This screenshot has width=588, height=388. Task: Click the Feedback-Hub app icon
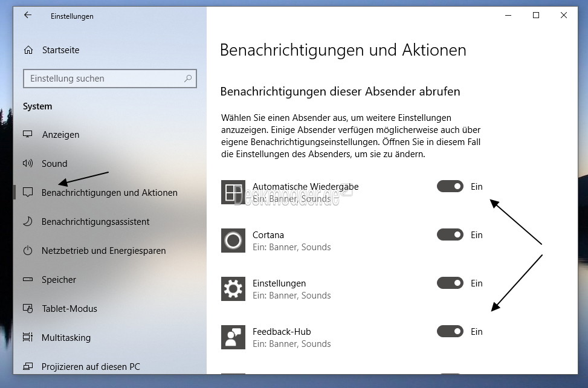[x=233, y=337]
